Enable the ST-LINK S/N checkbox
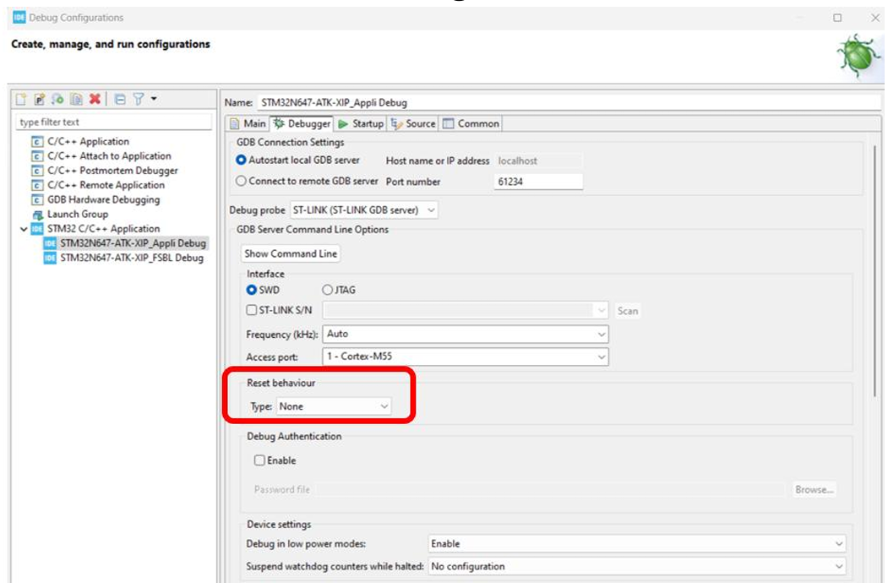The image size is (888, 588). click(252, 310)
